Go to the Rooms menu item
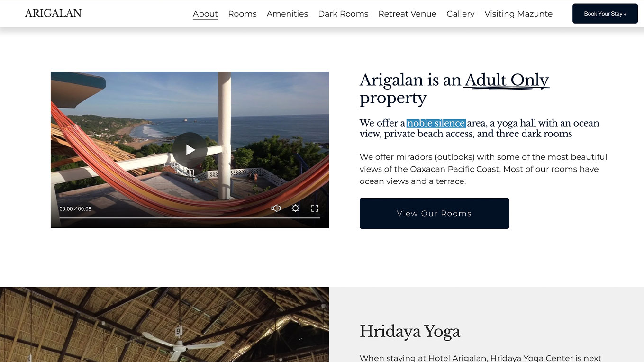Screen dimensions: 644x362 pos(242,14)
